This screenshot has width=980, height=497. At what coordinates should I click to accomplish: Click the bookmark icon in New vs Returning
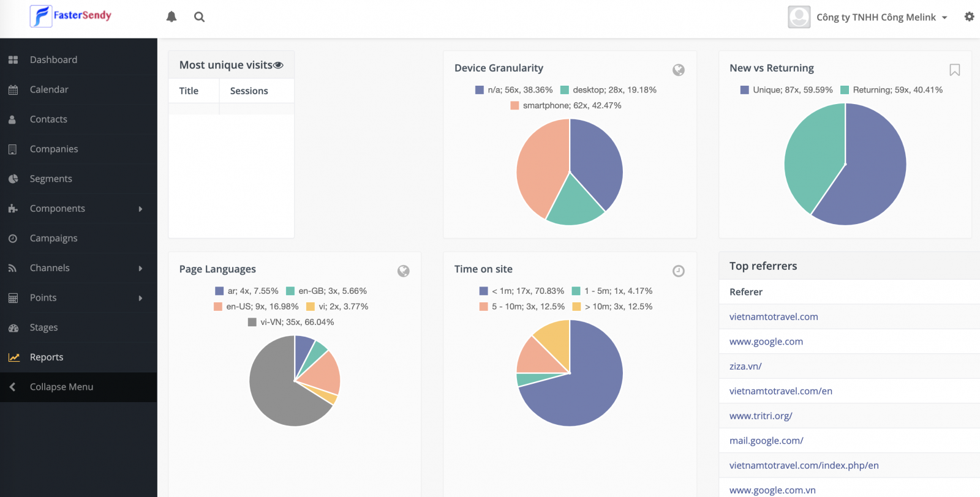click(x=954, y=70)
